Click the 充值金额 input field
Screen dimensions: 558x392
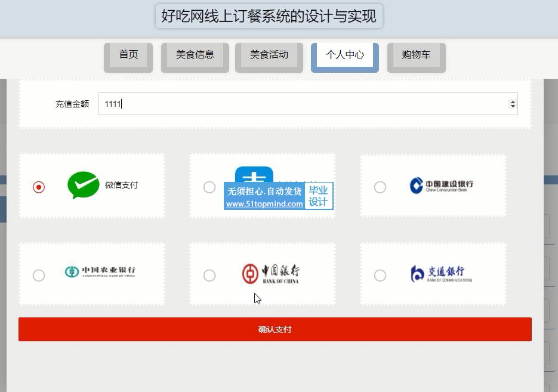click(x=308, y=104)
